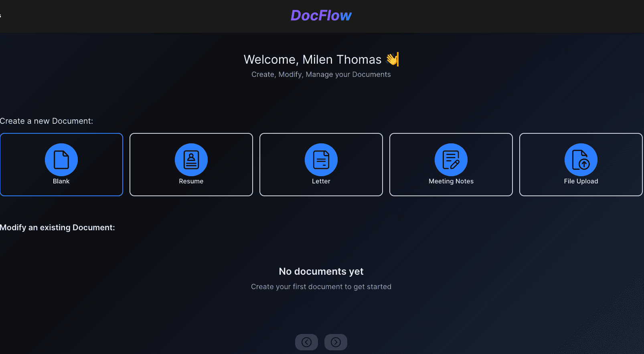Image resolution: width=644 pixels, height=354 pixels.
Task: Open the DocFlow logo link
Action: click(x=321, y=16)
